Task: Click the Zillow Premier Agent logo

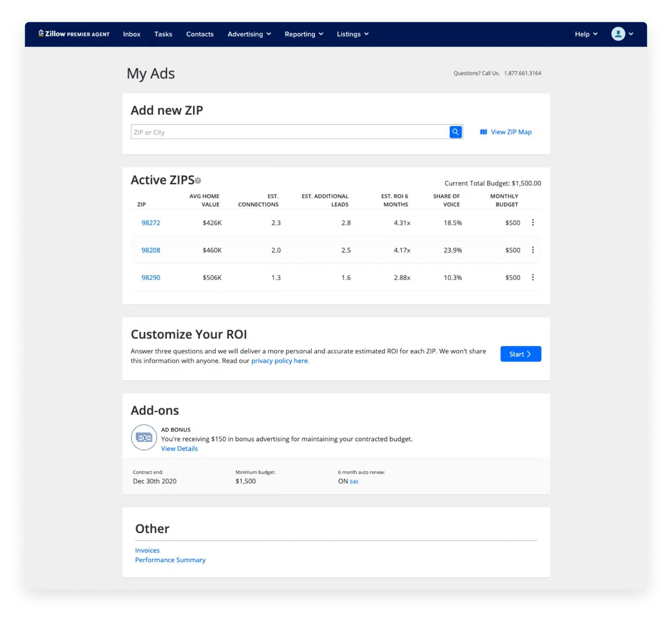Action: (74, 34)
